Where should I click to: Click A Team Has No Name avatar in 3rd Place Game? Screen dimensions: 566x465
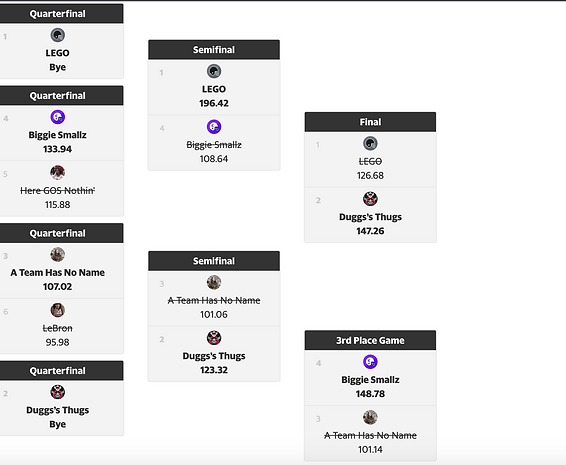coord(370,417)
